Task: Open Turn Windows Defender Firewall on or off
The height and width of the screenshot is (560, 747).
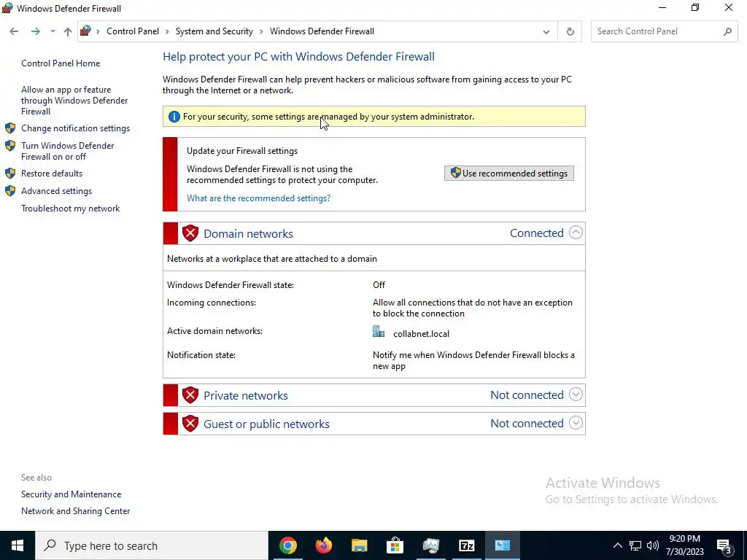Action: (x=68, y=151)
